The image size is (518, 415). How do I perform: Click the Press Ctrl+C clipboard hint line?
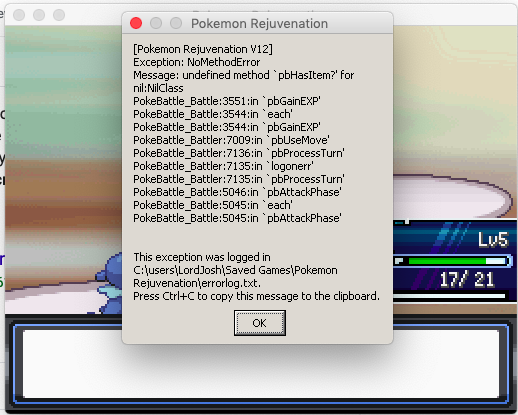(256, 296)
